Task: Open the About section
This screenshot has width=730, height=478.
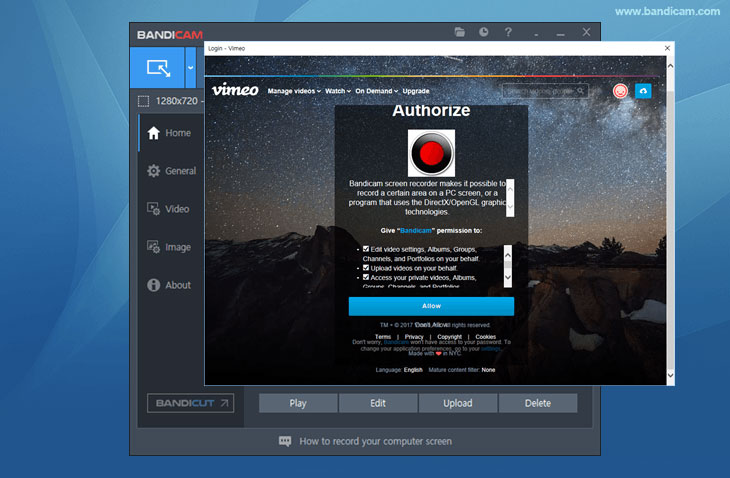Action: (x=169, y=285)
